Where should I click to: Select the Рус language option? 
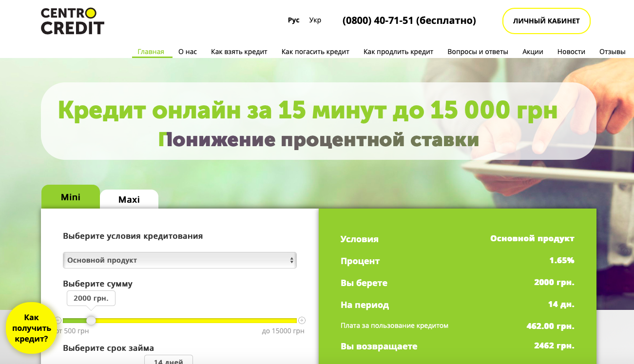294,20
